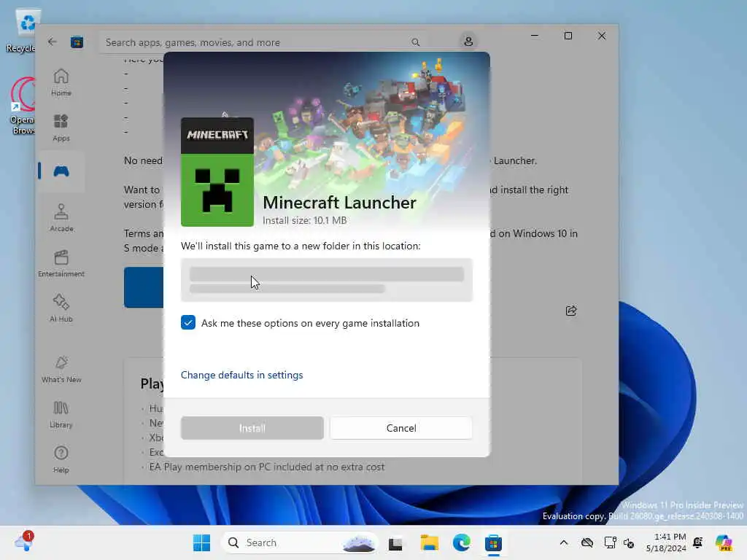
Task: Open the weather widget on taskbar
Action: point(23,542)
